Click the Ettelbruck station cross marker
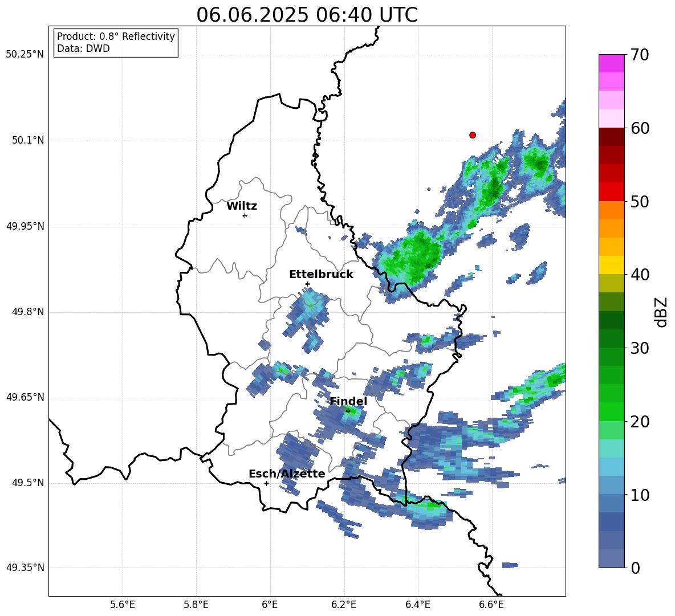Image resolution: width=675 pixels, height=616 pixels. (x=307, y=284)
